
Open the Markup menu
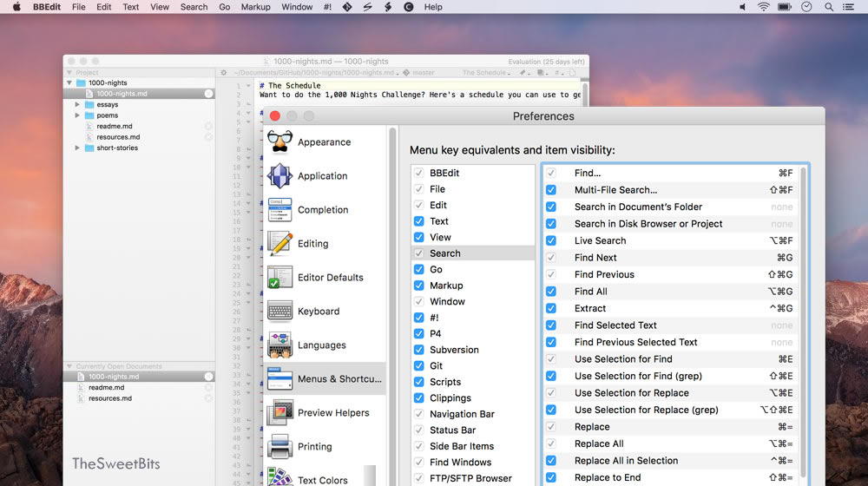click(x=256, y=7)
